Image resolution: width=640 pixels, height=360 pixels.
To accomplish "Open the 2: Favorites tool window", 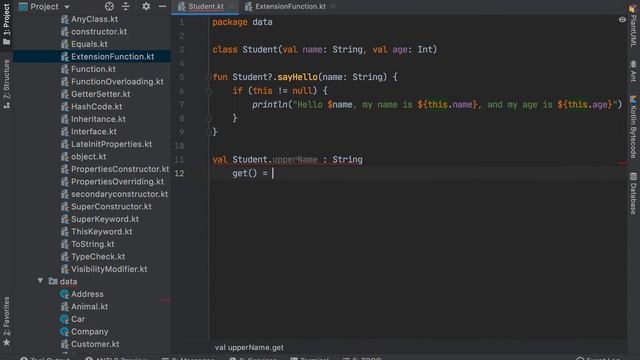I will coord(6,322).
